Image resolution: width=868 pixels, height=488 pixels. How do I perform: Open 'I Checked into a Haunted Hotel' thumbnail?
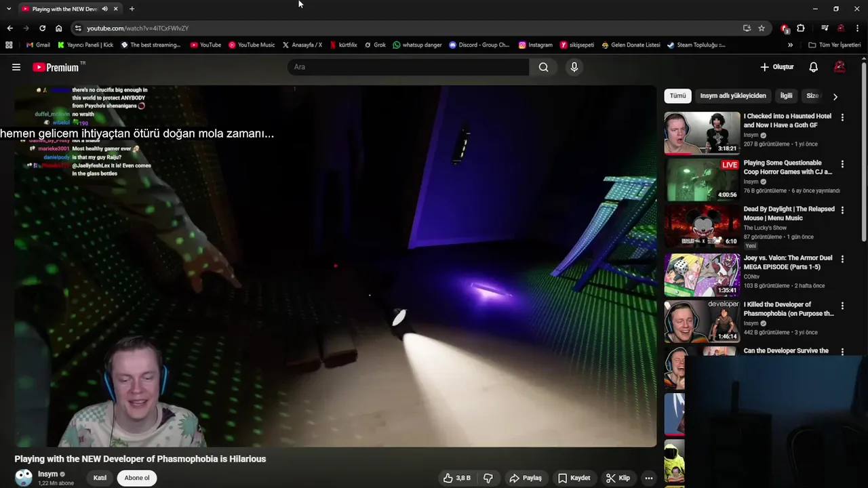[x=702, y=133]
